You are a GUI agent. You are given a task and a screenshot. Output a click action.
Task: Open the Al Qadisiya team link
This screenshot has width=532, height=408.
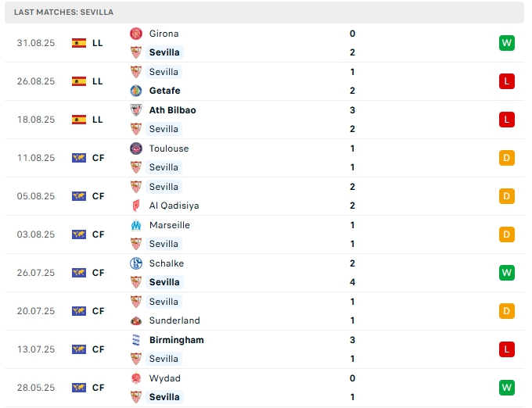174,206
